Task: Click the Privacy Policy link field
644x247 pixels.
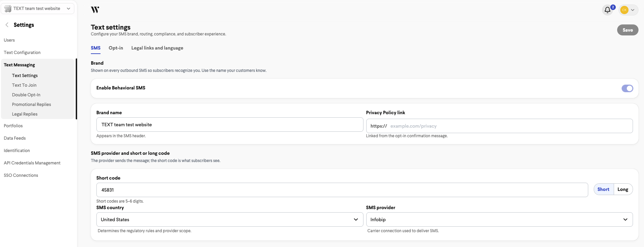Action: 499,126
